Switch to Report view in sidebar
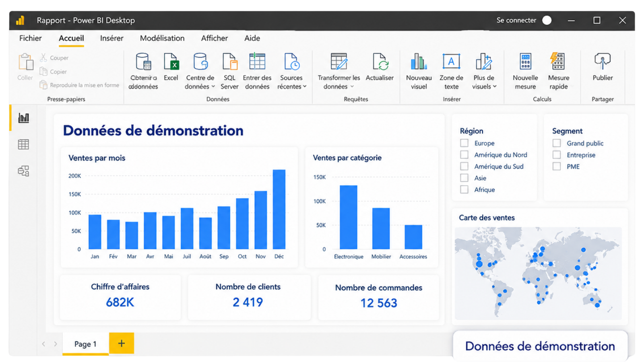The image size is (644, 362). click(x=23, y=118)
